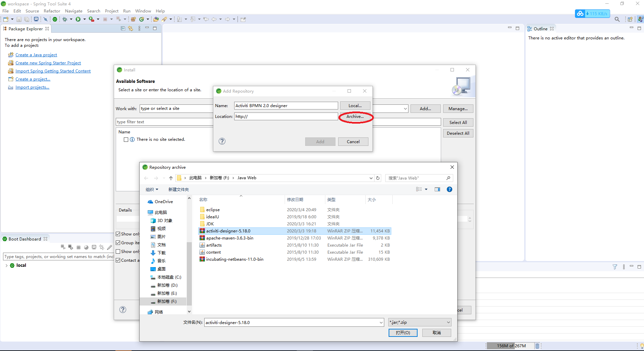The height and width of the screenshot is (351, 644).
Task: Start the app from the Boot Dashboard icons
Action: (x=63, y=247)
